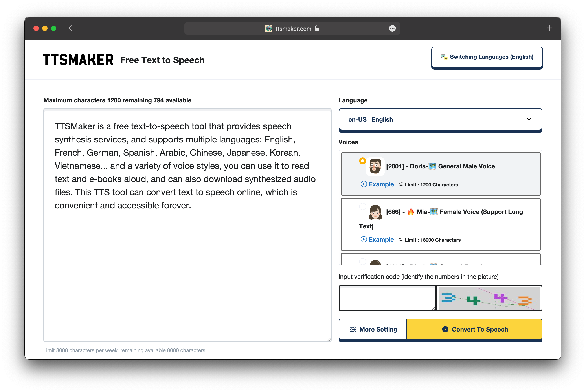
Task: Click the CAPTCHA verification input field
Action: pyautogui.click(x=387, y=298)
